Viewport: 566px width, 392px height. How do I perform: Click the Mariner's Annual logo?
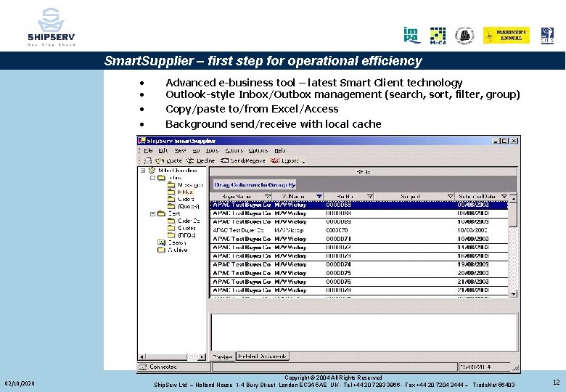tap(506, 35)
